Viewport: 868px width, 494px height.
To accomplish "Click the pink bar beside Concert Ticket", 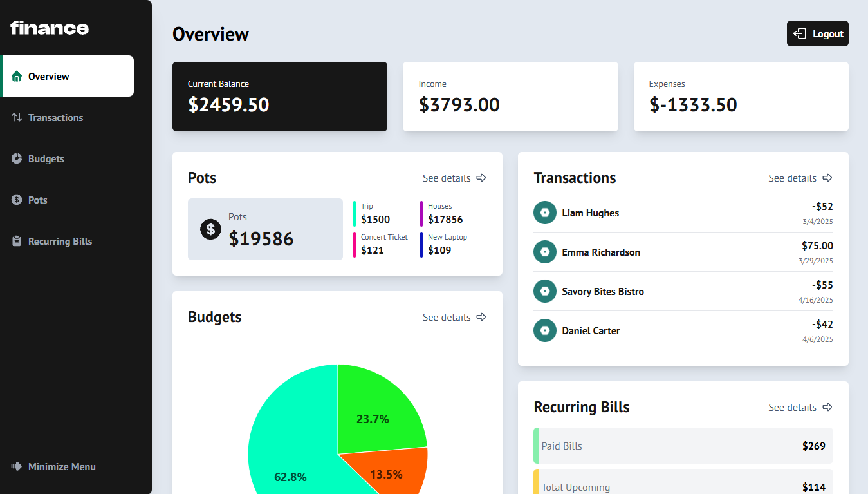I will coord(355,245).
